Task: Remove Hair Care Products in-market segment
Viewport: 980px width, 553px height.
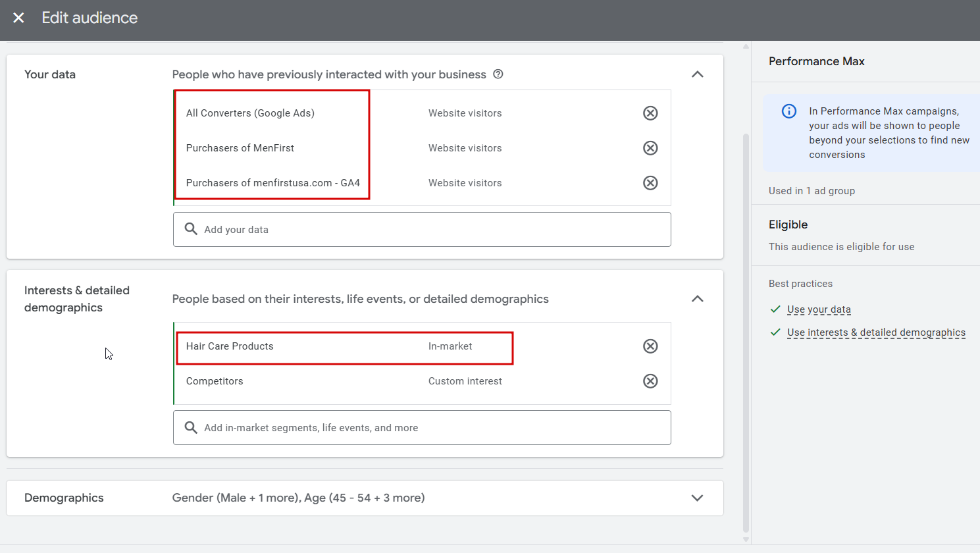Action: 650,346
